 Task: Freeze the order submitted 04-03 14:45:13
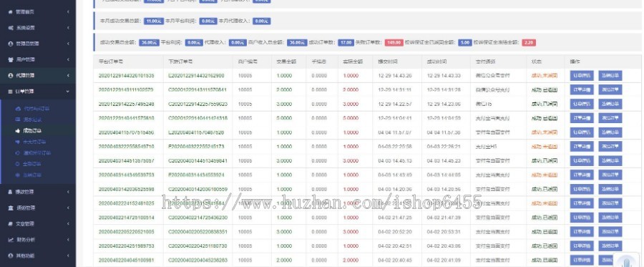point(610,160)
